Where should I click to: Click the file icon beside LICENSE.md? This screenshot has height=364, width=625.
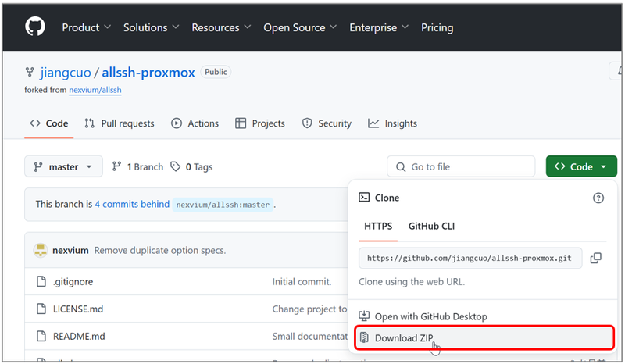click(x=41, y=309)
